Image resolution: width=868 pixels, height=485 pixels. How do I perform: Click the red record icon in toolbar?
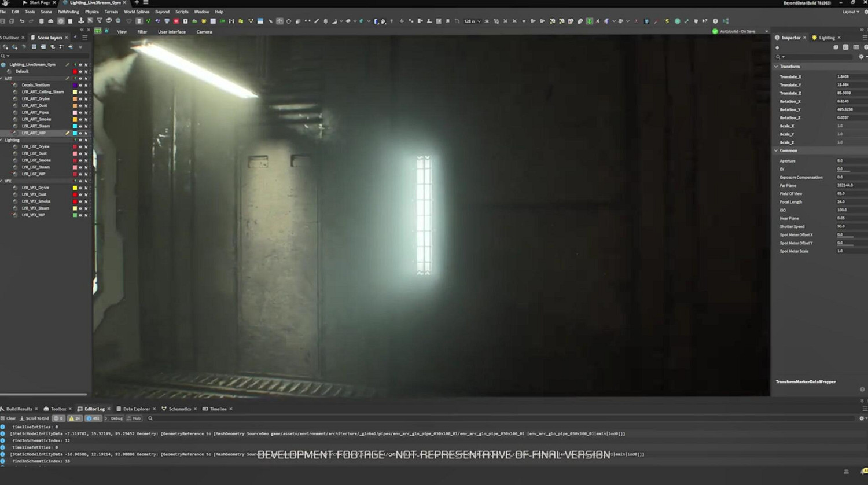[176, 21]
